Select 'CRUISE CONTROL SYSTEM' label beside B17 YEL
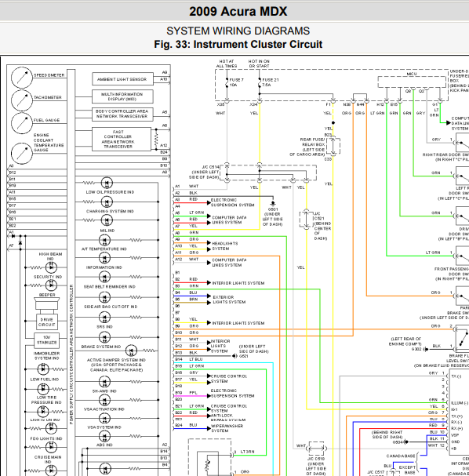Viewport: 469px width, 476px height. (229, 379)
